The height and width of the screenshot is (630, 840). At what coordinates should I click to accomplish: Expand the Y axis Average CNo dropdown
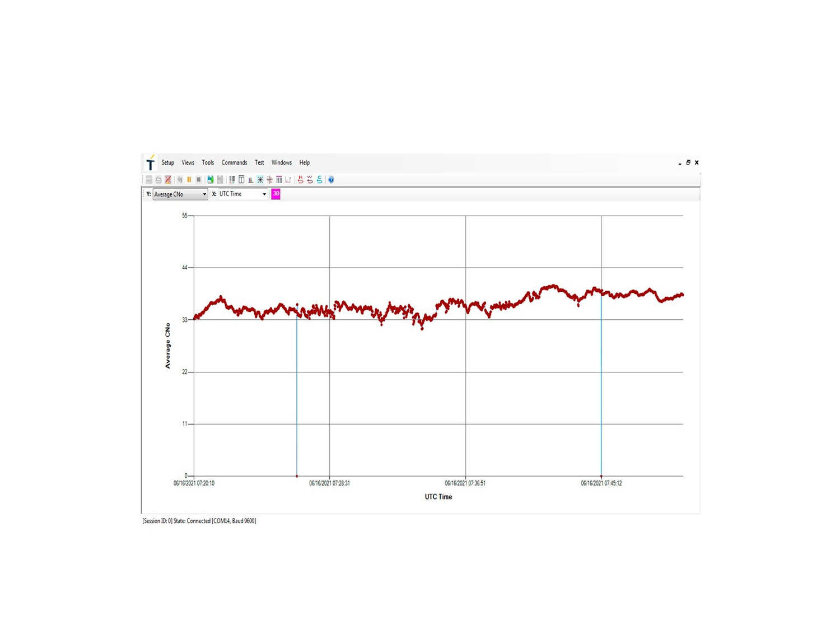point(204,194)
